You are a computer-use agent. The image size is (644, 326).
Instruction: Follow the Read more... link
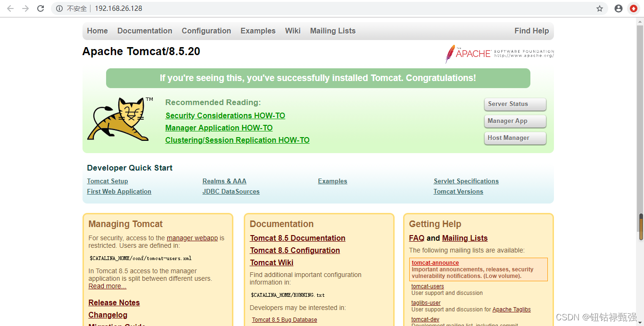point(107,286)
